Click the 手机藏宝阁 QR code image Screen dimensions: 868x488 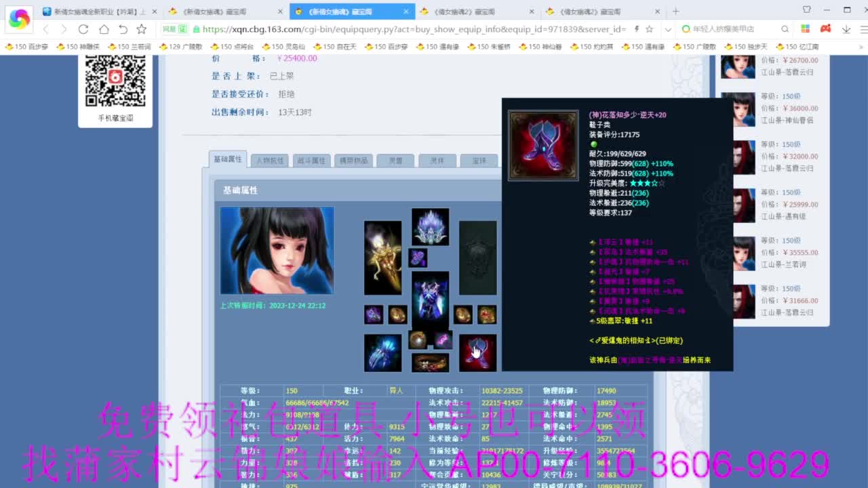[114, 81]
